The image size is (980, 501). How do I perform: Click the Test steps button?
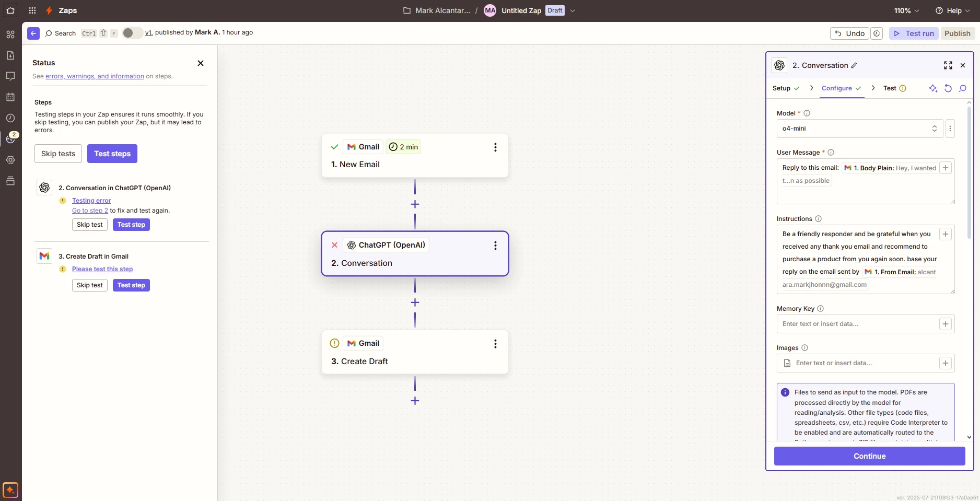[x=112, y=154]
